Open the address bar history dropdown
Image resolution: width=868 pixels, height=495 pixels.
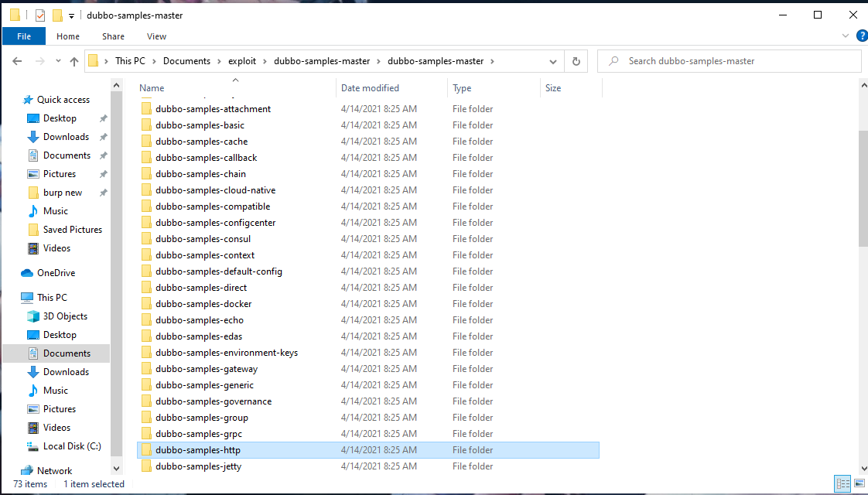552,61
